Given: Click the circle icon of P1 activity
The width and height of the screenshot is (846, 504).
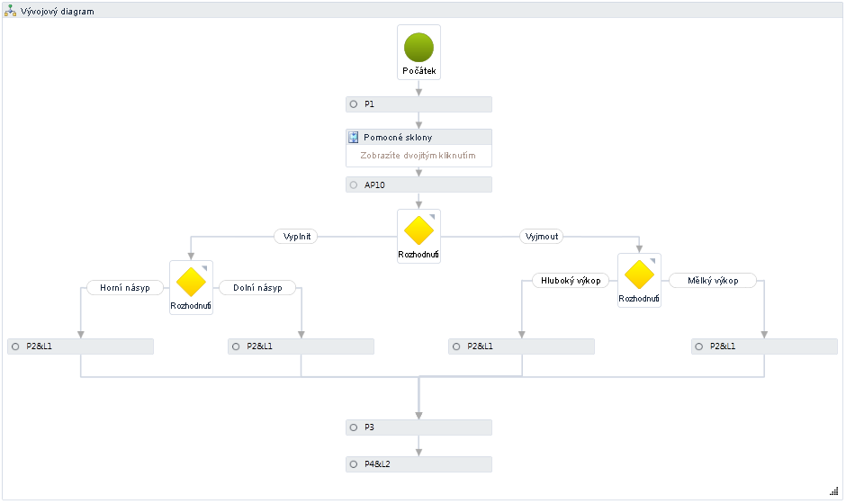Looking at the screenshot, I should pyautogui.click(x=354, y=104).
